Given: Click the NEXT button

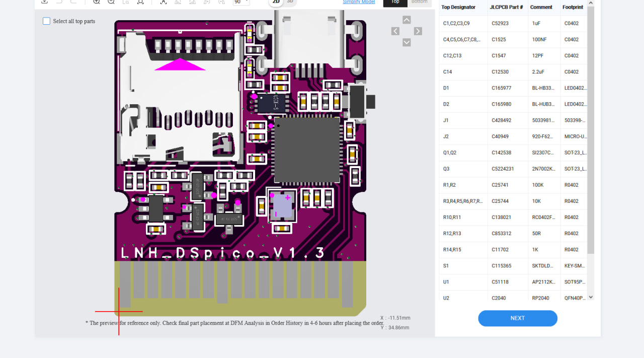Looking at the screenshot, I should click(x=517, y=318).
